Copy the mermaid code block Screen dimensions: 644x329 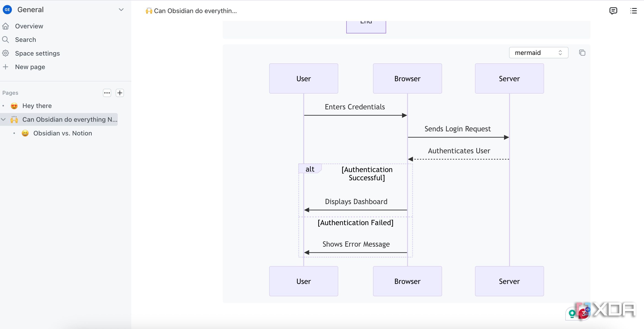point(582,53)
